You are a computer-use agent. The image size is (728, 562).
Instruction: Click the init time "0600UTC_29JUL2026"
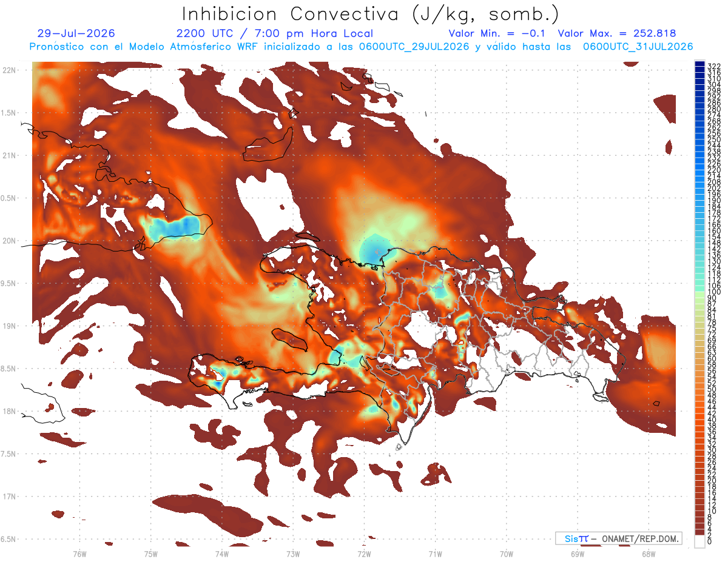point(414,47)
